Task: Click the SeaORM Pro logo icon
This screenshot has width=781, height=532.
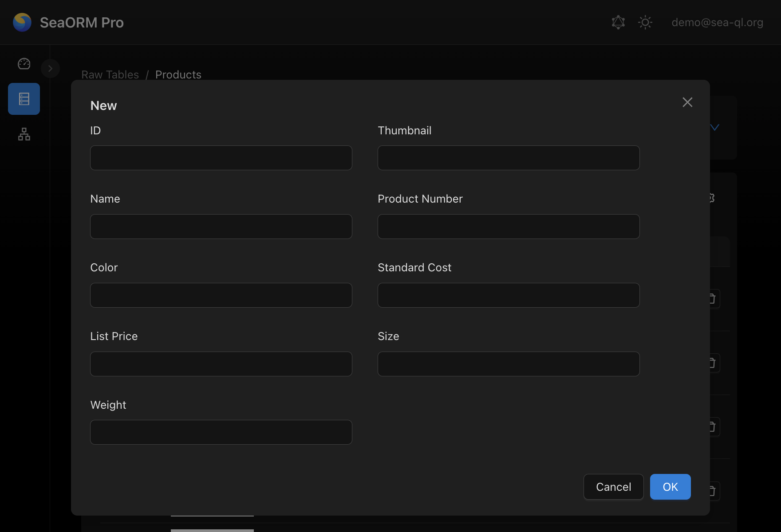Action: [22, 22]
